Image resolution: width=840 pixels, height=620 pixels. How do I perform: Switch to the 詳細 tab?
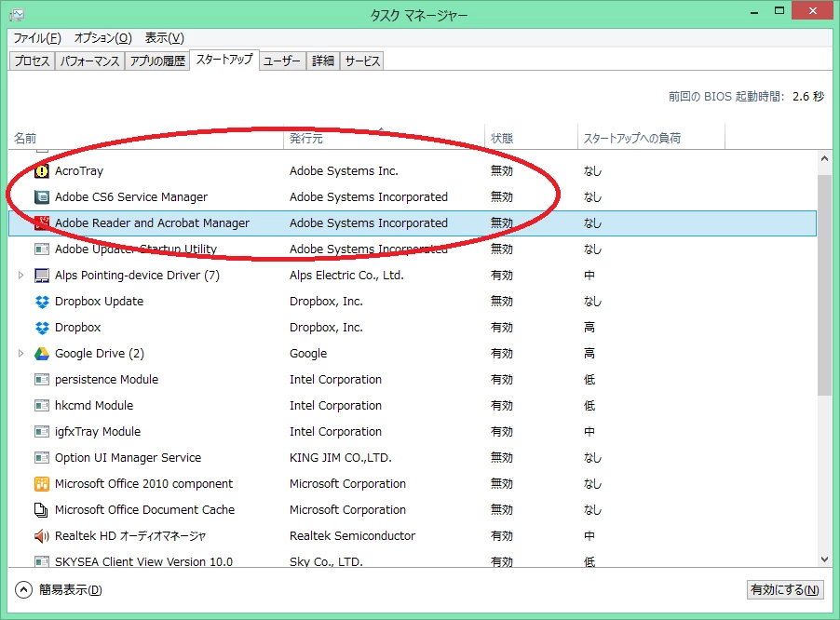pos(323,61)
